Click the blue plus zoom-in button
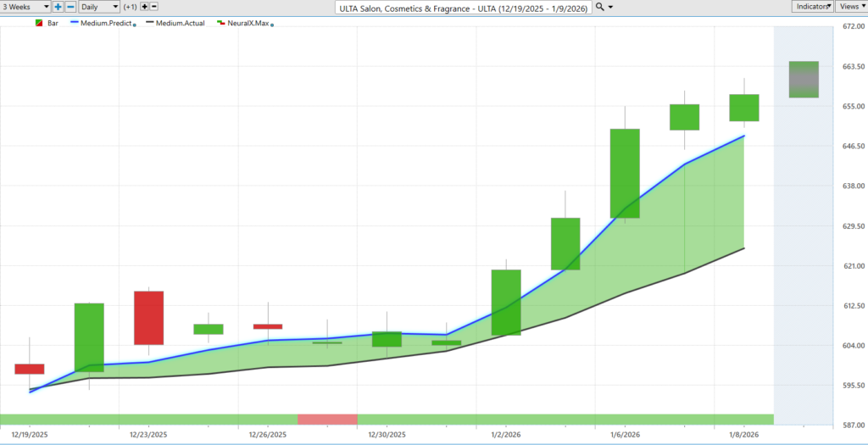Image resolution: width=868 pixels, height=445 pixels. [58, 7]
